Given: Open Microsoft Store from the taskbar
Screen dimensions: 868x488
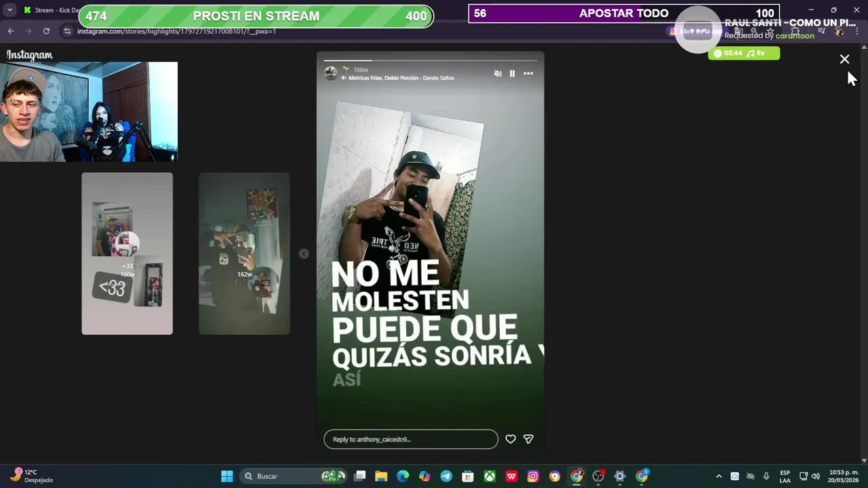Looking at the screenshot, I should (468, 476).
